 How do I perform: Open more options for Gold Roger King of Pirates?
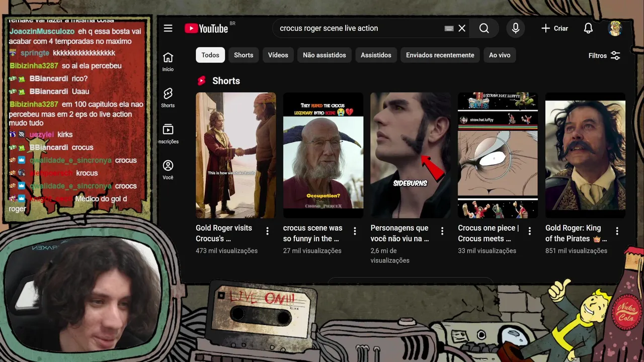[x=617, y=231]
